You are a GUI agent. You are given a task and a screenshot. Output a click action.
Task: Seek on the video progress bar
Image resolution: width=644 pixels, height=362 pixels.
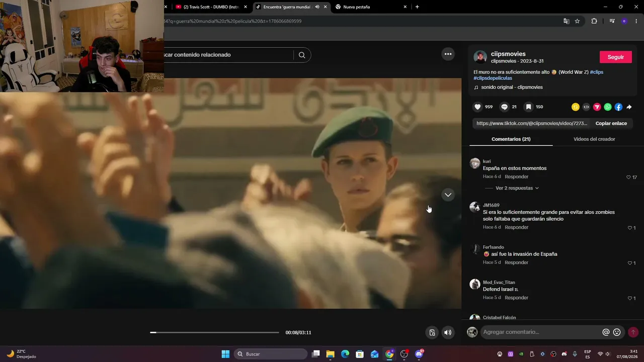click(x=214, y=332)
